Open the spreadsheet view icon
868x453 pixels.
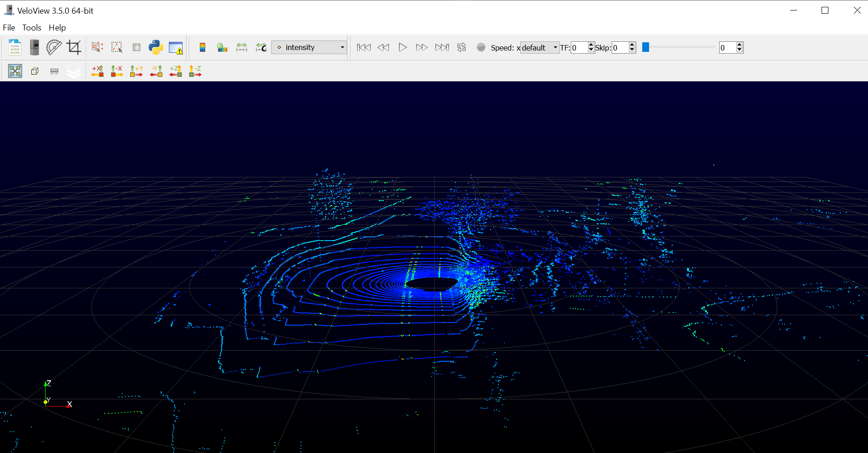136,47
